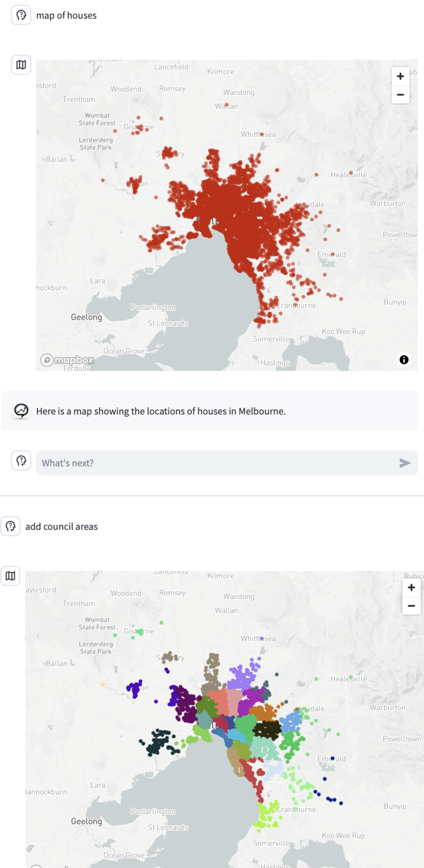
Task: Zoom out on the council areas map
Action: (x=411, y=606)
